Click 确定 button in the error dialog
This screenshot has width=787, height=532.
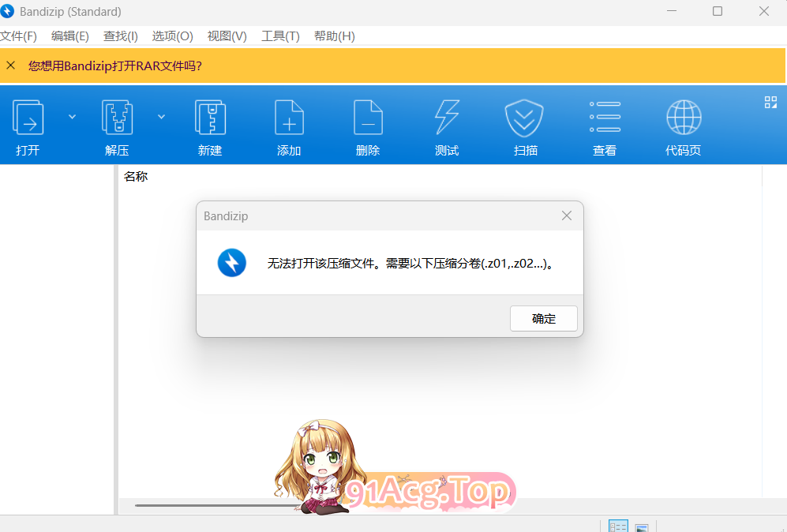tap(544, 319)
